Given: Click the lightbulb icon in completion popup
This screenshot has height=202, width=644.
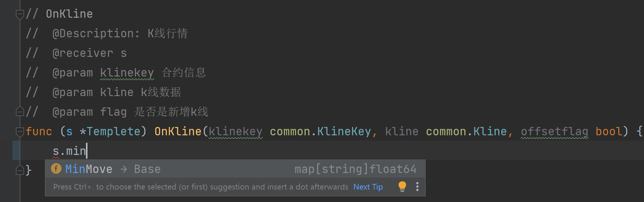Looking at the screenshot, I should point(402,187).
